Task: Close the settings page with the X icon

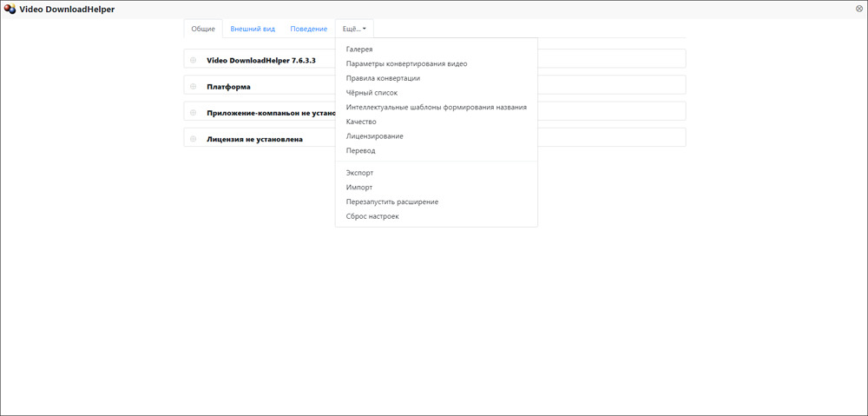Action: (858, 9)
